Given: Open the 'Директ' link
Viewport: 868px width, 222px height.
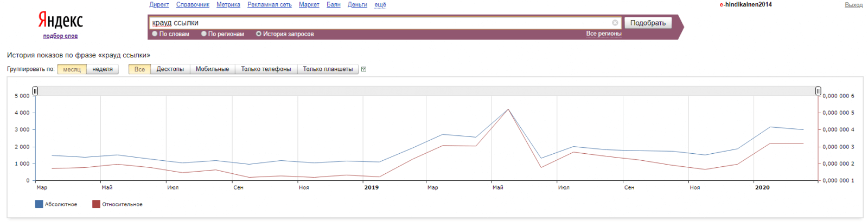Looking at the screenshot, I should pos(159,4).
